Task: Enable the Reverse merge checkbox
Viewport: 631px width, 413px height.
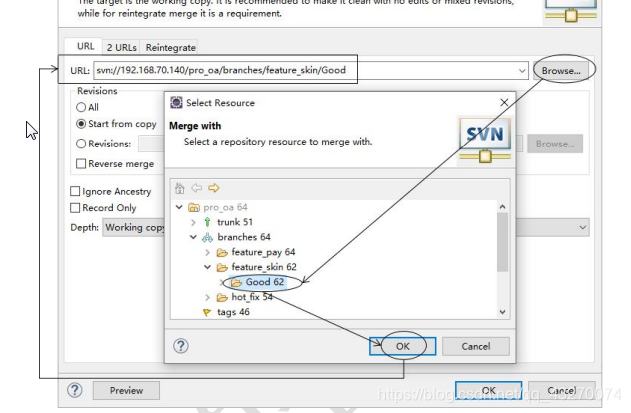Action: (81, 163)
